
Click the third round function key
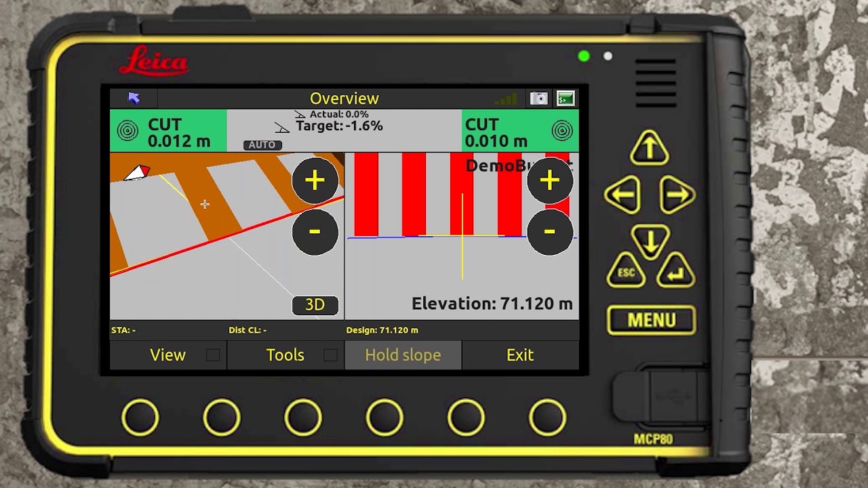coord(303,417)
